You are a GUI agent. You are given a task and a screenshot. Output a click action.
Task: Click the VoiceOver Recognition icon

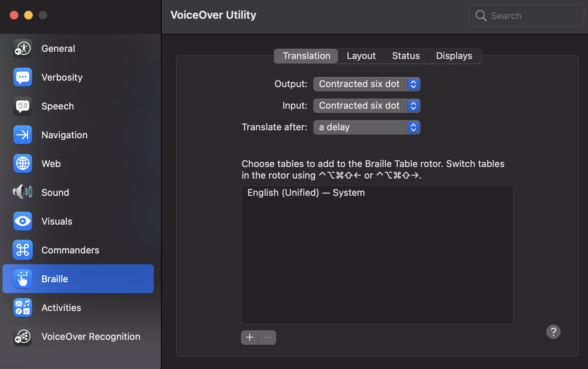tap(22, 336)
